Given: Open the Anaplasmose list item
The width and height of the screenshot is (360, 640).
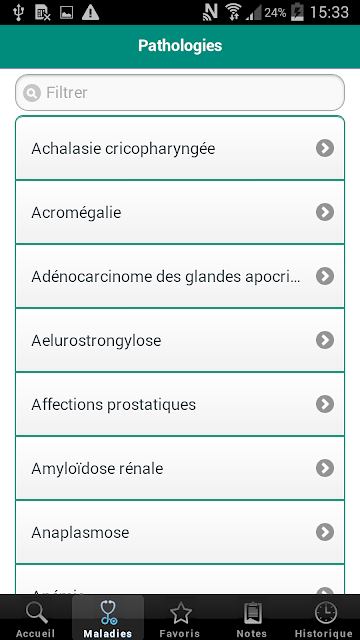Looking at the screenshot, I should coord(180,532).
